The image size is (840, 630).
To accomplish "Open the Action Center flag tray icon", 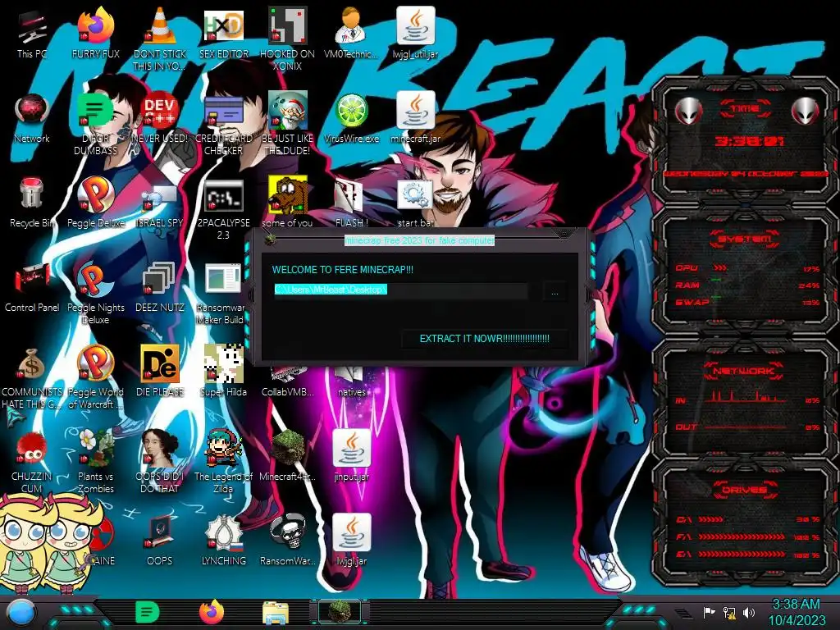I will pos(710,612).
